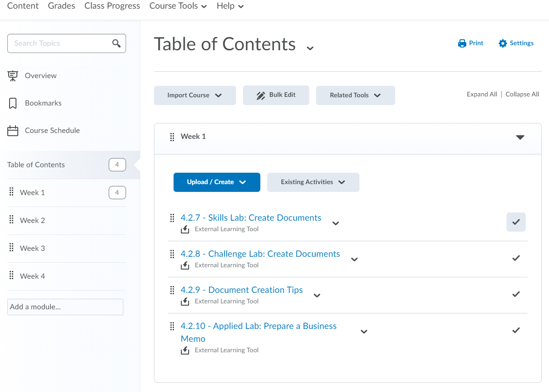
Task: Click external tool icon under 4.2.10 Applied Lab
Action: click(185, 350)
